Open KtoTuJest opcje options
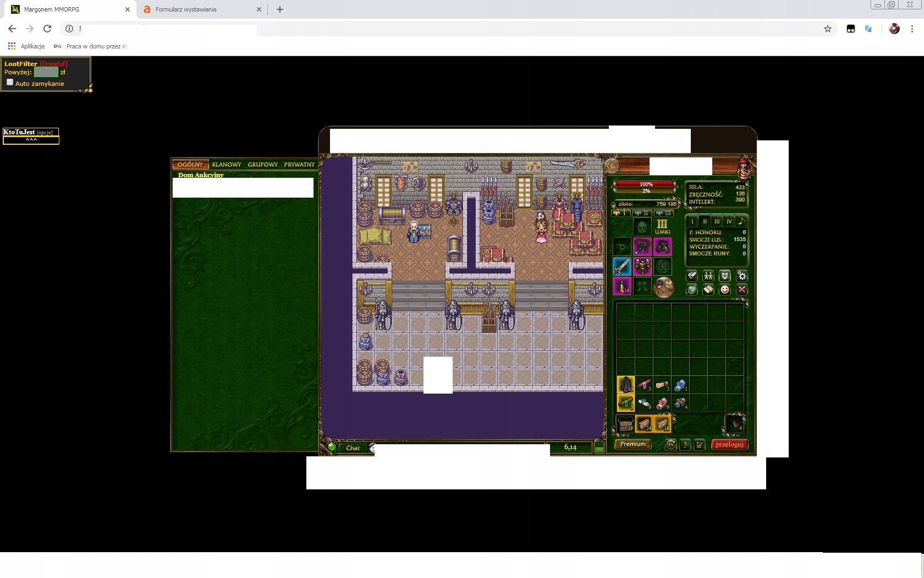This screenshot has width=924, height=578. tap(45, 133)
